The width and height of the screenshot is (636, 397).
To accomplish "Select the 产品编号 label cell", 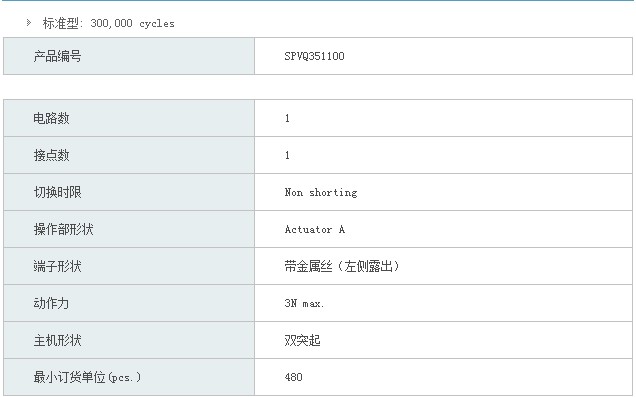I will [x=129, y=56].
